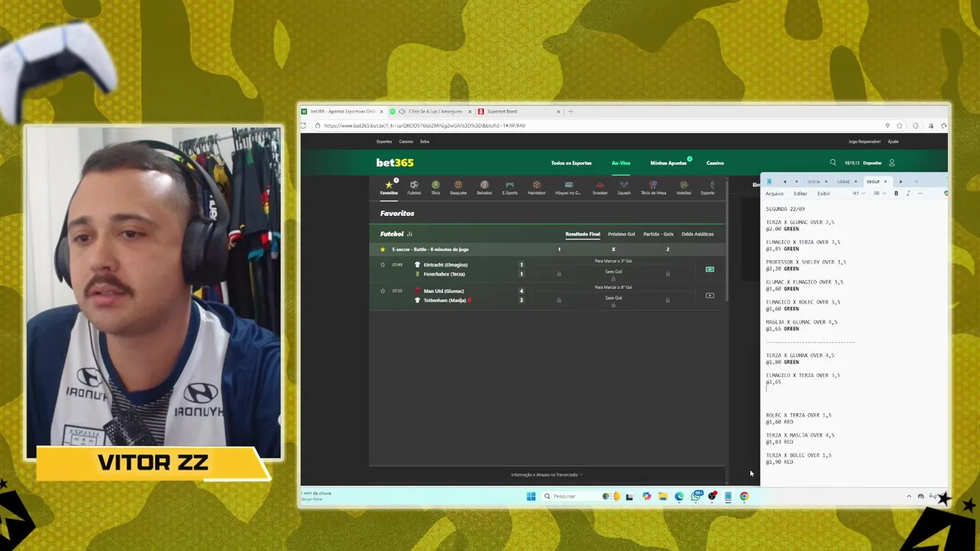The height and width of the screenshot is (551, 980).
Task: Expand Informação e Atrasos na Transmissão
Action: [547, 474]
